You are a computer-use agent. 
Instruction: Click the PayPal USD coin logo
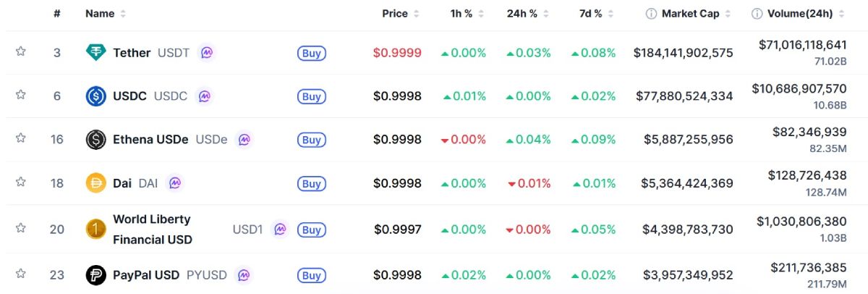tap(95, 275)
